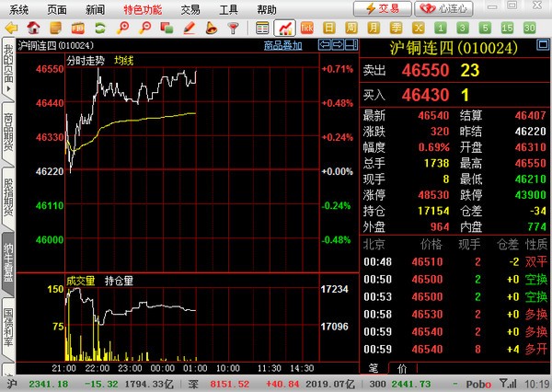Click the 00:58 trade row
Viewport: 552px width, 392px height.
[455, 314]
